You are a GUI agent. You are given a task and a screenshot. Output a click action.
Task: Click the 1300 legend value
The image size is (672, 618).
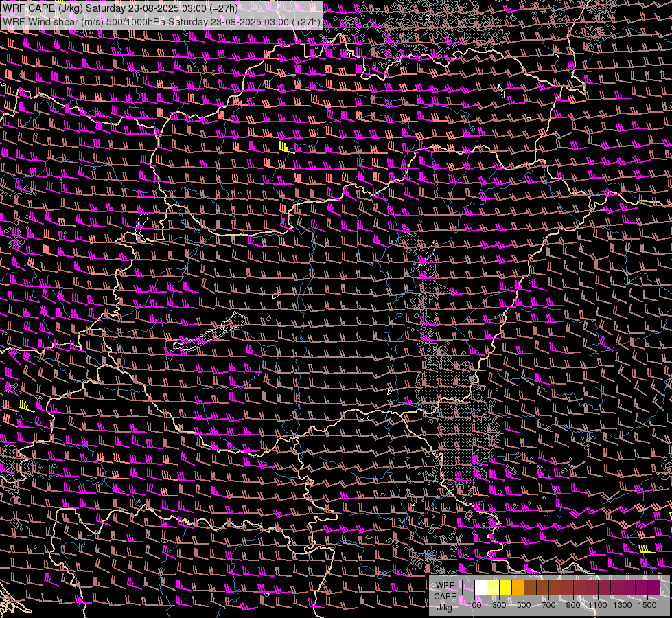click(623, 605)
